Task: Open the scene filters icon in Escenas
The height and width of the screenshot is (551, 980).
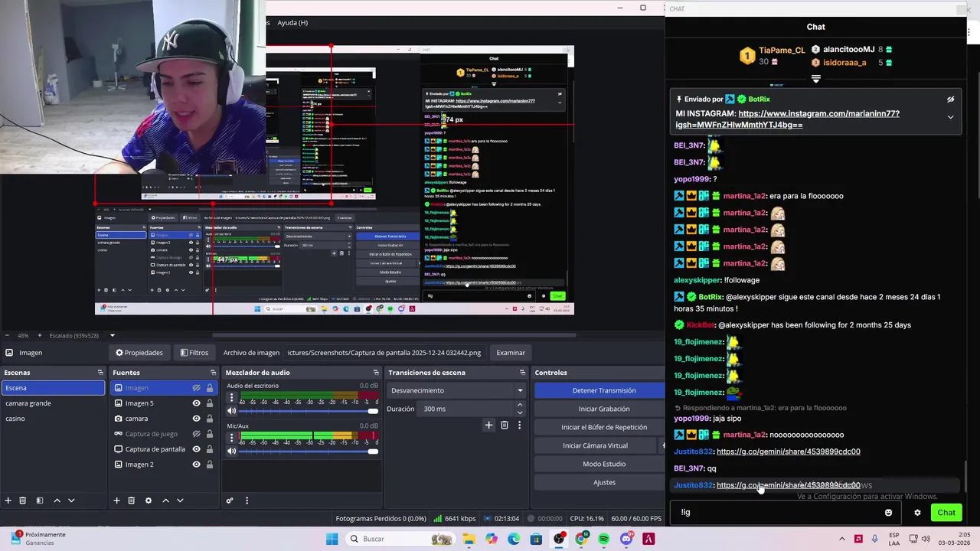Action: tap(40, 500)
